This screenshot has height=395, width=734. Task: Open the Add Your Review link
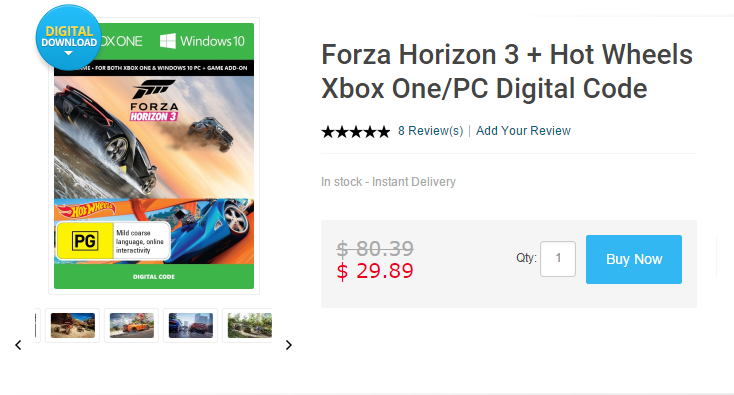[x=523, y=131]
